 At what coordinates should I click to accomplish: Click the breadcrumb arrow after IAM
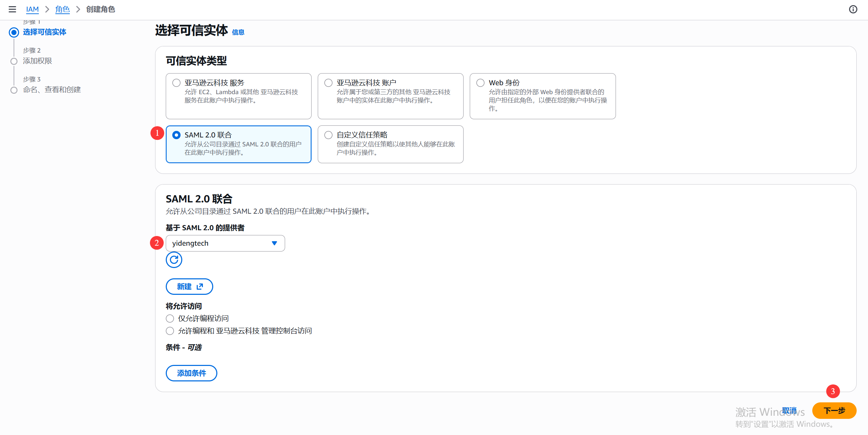pos(47,9)
